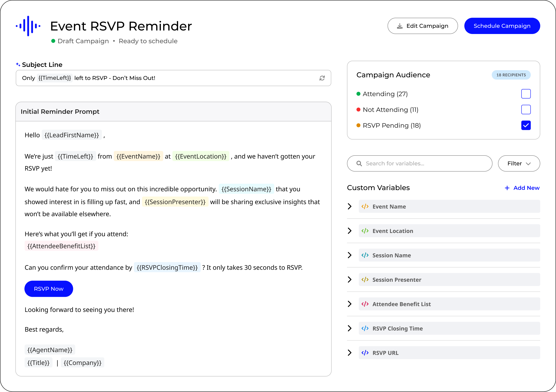Click the {{TimeLeft}} tag in subject line

pos(55,78)
